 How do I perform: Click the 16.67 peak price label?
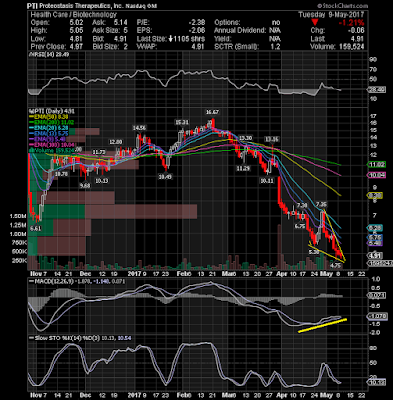pos(213,112)
